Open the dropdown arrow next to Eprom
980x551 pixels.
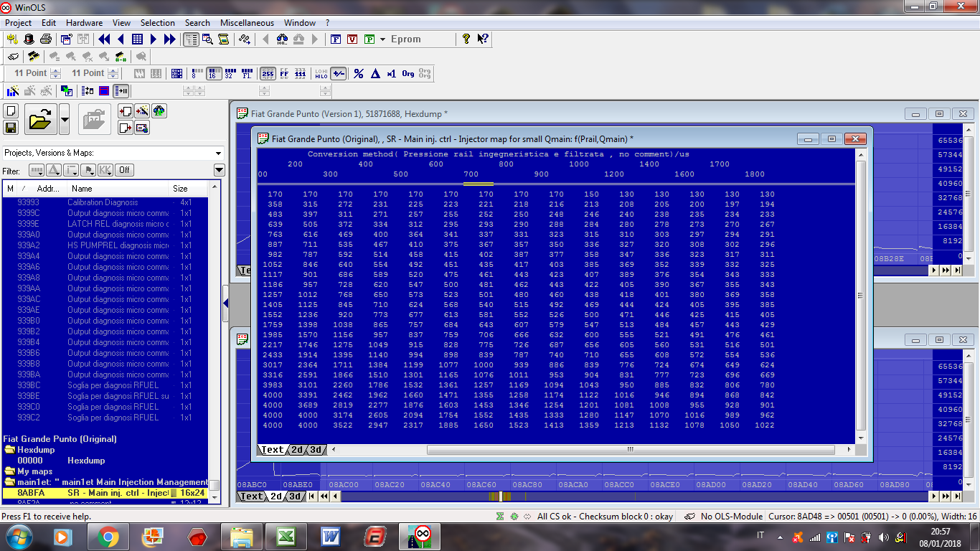pos(383,39)
